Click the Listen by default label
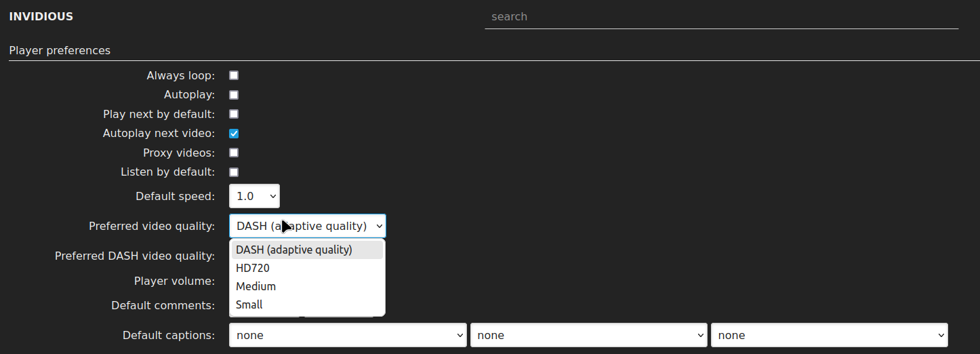The width and height of the screenshot is (980, 354). pyautogui.click(x=167, y=172)
